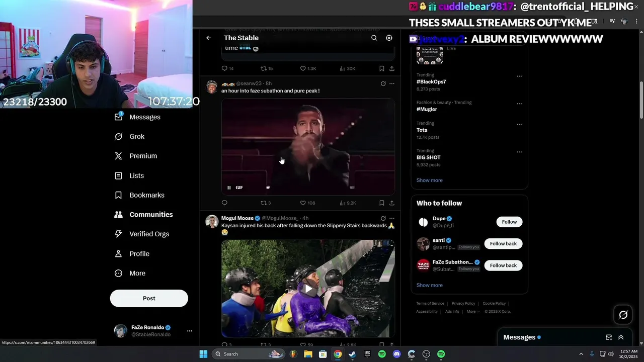
Task: Open options for Tota trend
Action: (x=519, y=125)
